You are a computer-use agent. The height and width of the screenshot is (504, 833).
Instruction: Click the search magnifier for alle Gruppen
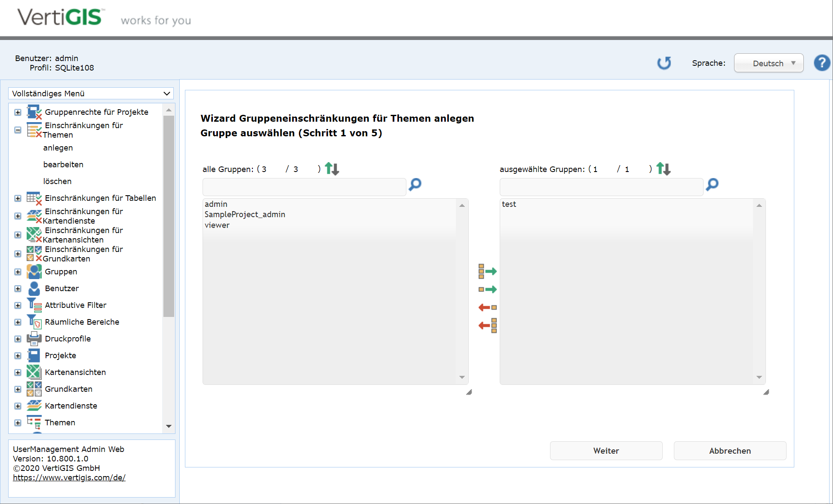click(415, 185)
